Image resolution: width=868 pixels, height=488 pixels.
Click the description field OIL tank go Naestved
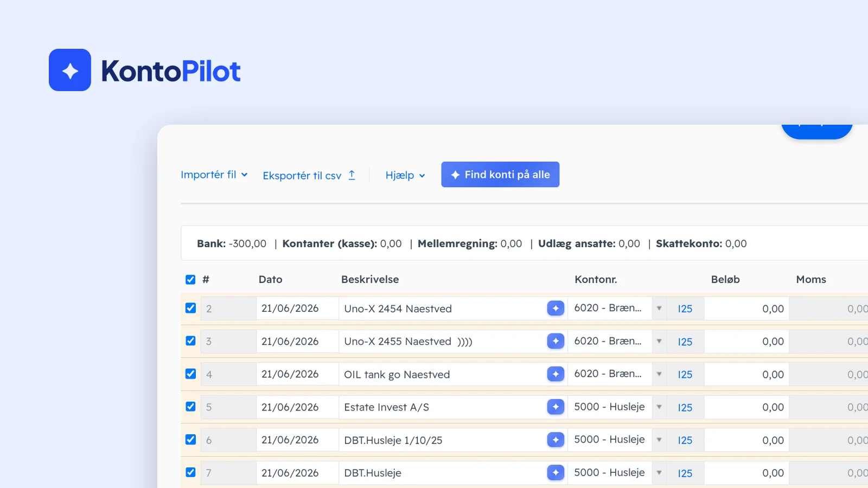(x=442, y=374)
